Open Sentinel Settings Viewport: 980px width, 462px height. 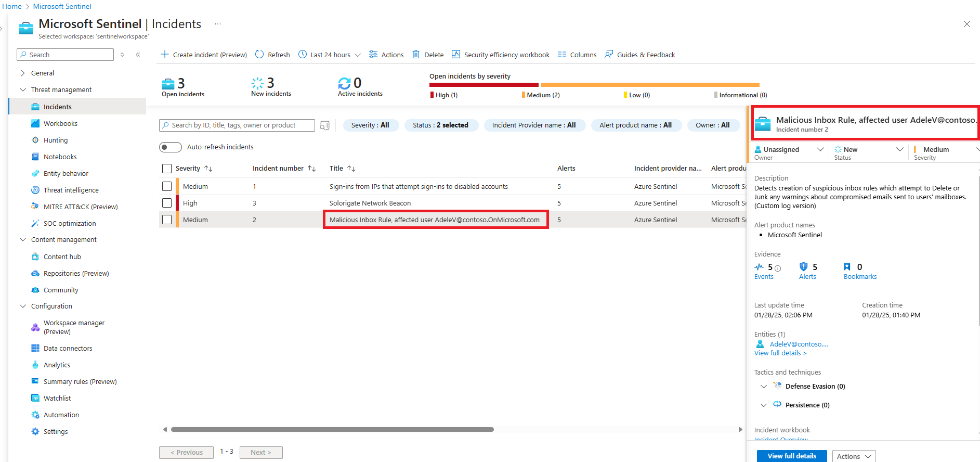[x=55, y=431]
